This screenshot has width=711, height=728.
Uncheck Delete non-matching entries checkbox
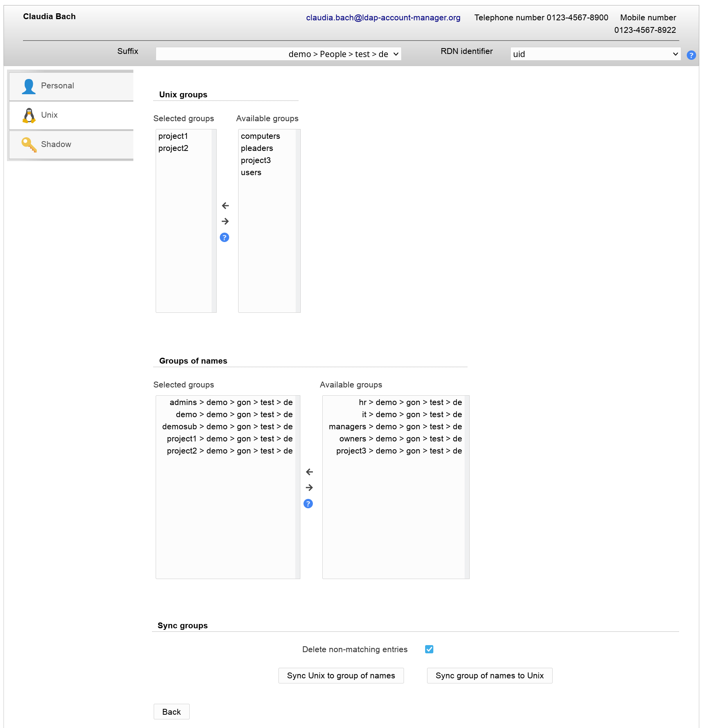tap(429, 649)
